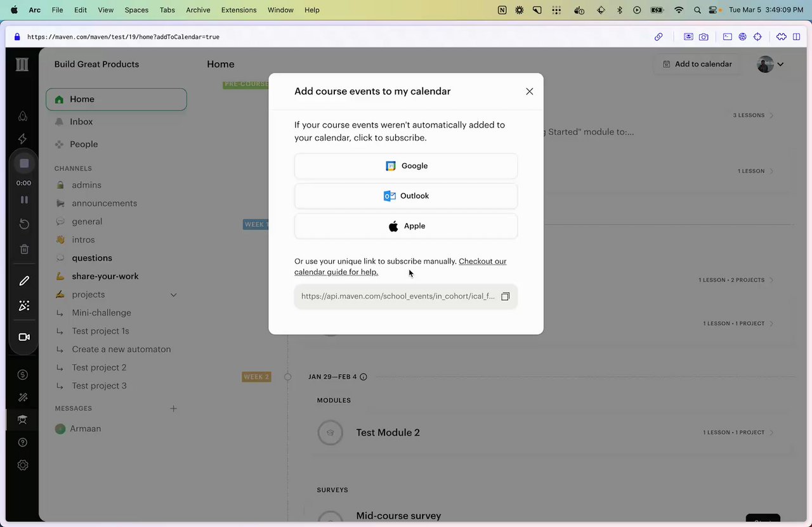
Task: Click the rocket icon in left rail
Action: click(23, 116)
